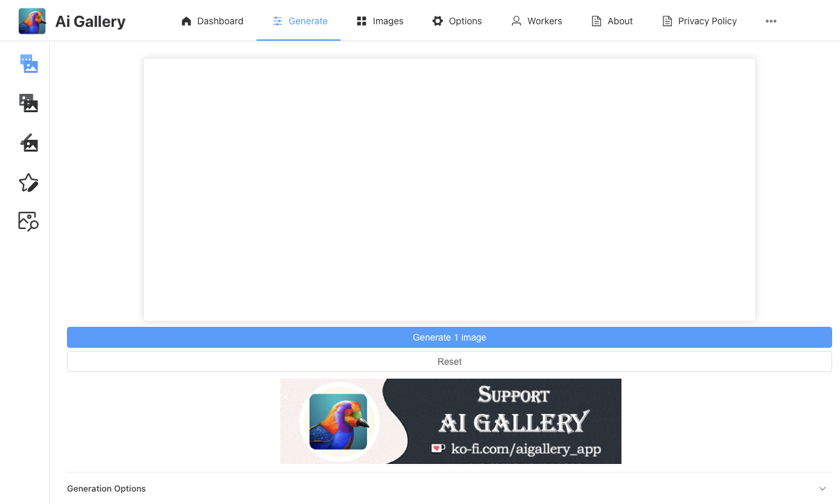
Task: Select inpainting mode in the sidebar
Action: coord(29,142)
